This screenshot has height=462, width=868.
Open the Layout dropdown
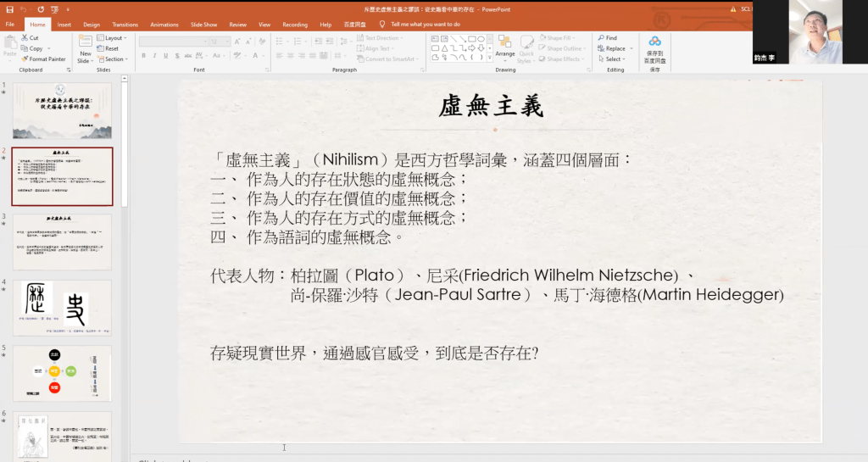pos(111,38)
